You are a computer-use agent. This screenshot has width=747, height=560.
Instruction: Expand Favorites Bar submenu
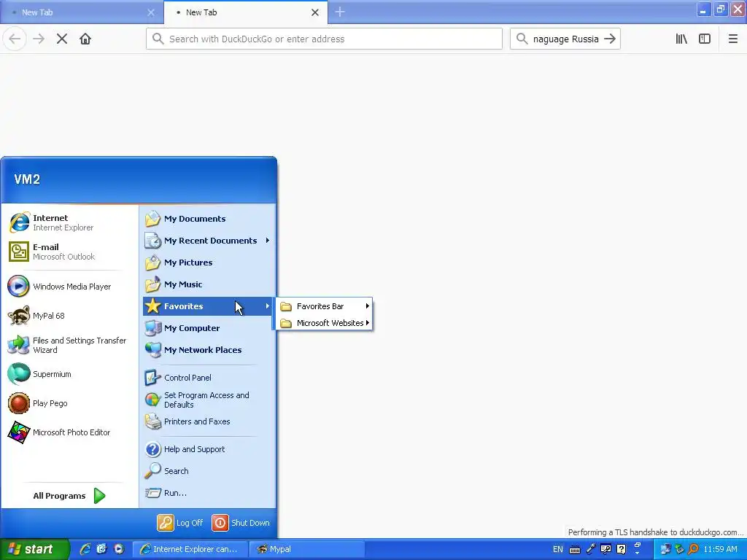324,306
